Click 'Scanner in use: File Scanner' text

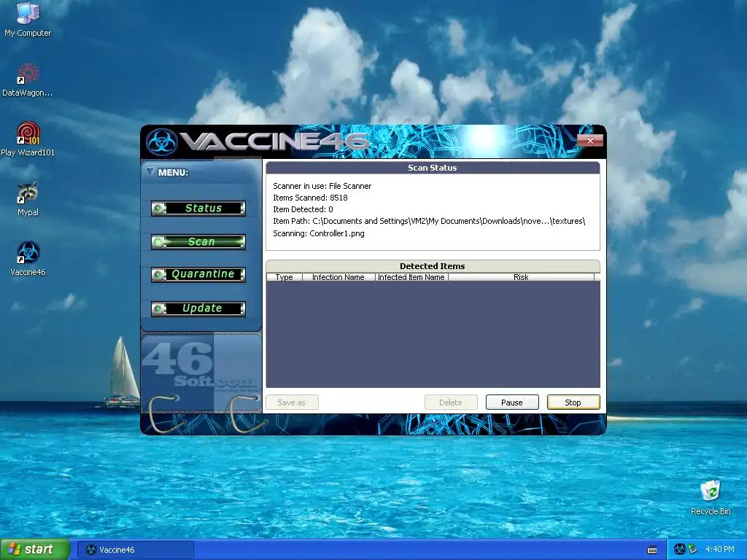(322, 186)
